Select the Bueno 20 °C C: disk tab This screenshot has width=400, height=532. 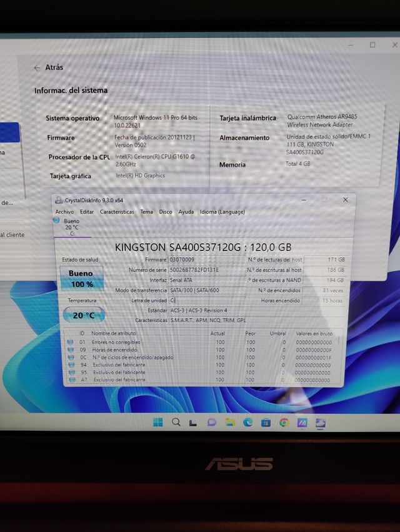pos(72,227)
